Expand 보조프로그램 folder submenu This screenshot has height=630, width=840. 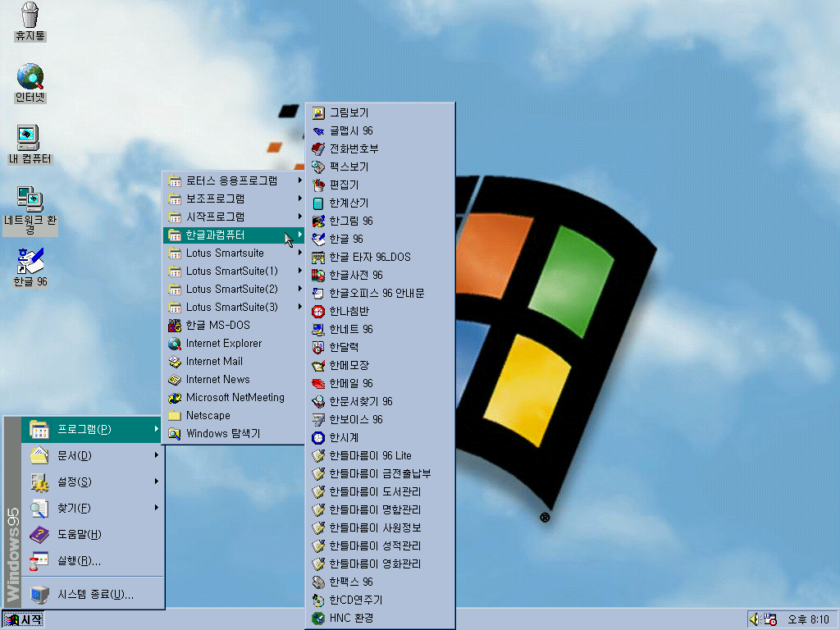(234, 199)
